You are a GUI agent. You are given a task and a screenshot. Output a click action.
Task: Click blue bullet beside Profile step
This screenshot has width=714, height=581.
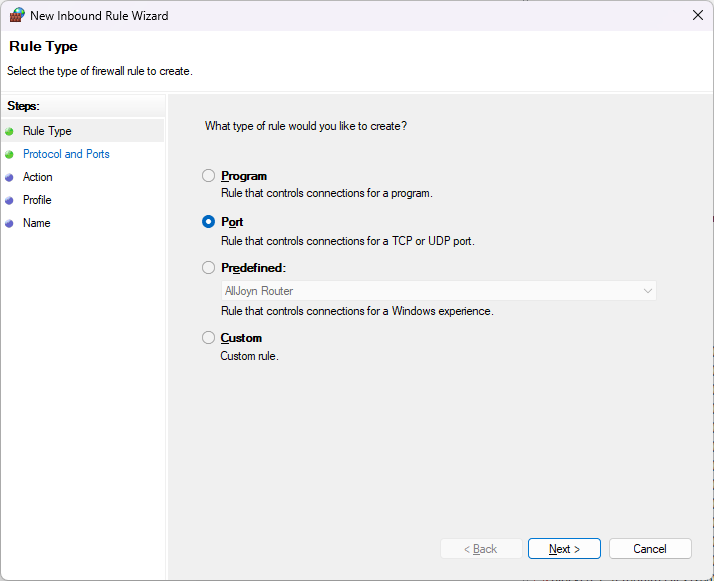(x=10, y=200)
